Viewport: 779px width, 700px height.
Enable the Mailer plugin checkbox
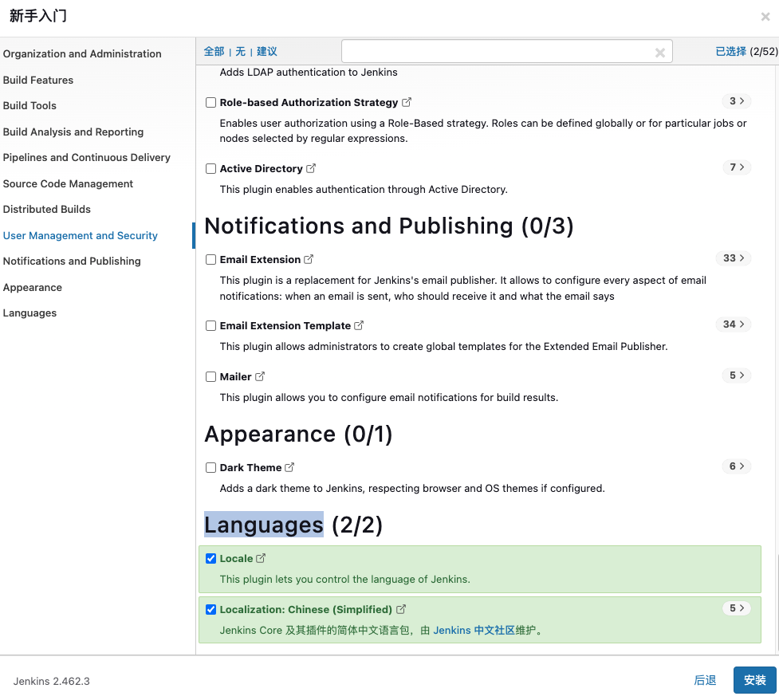pos(210,377)
